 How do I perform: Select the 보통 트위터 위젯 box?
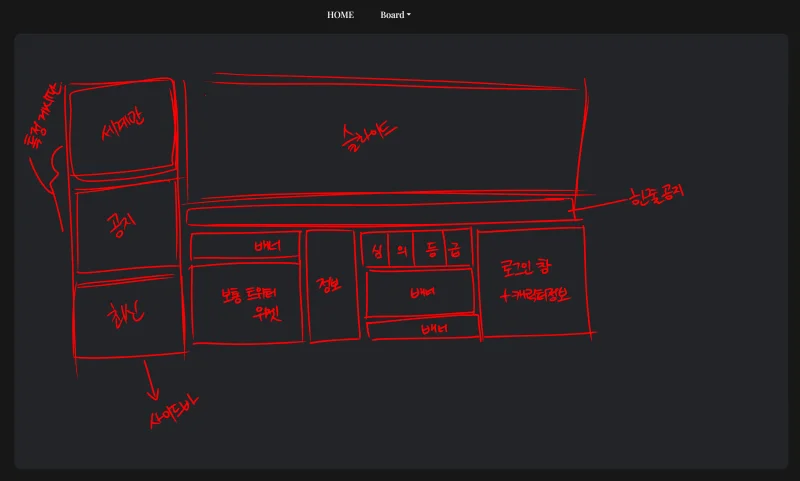[x=247, y=303]
